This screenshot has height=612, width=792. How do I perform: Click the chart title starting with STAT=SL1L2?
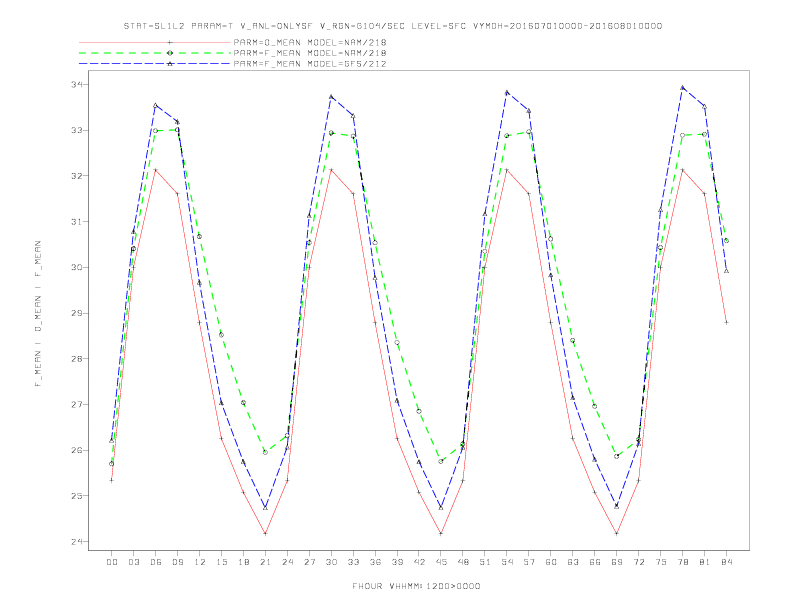[393, 26]
